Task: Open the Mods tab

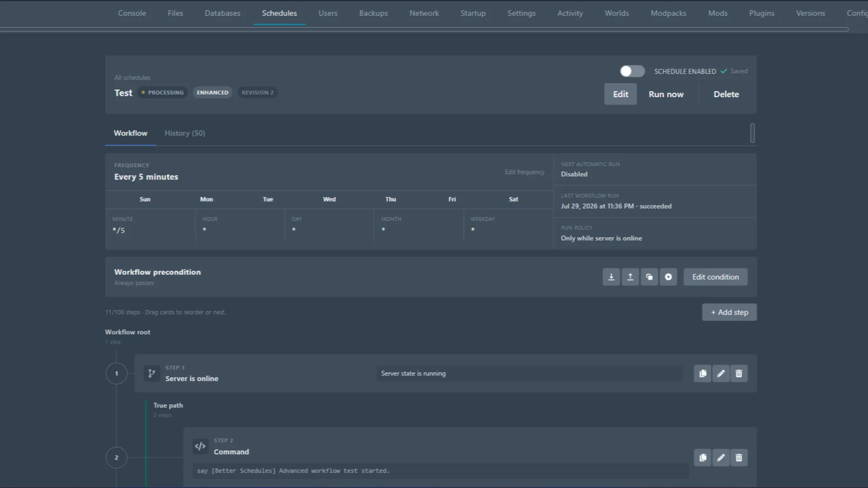Action: [718, 13]
